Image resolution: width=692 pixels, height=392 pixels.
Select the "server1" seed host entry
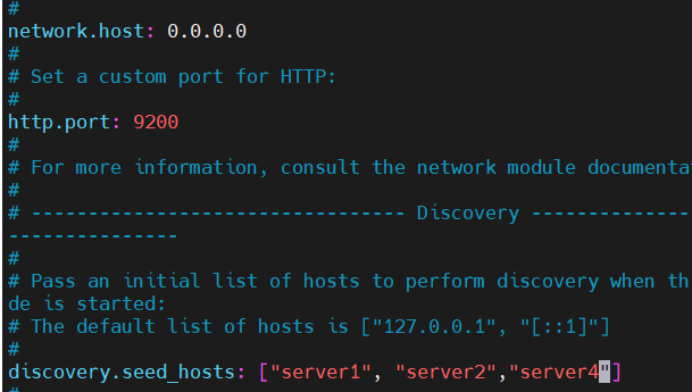click(x=320, y=372)
